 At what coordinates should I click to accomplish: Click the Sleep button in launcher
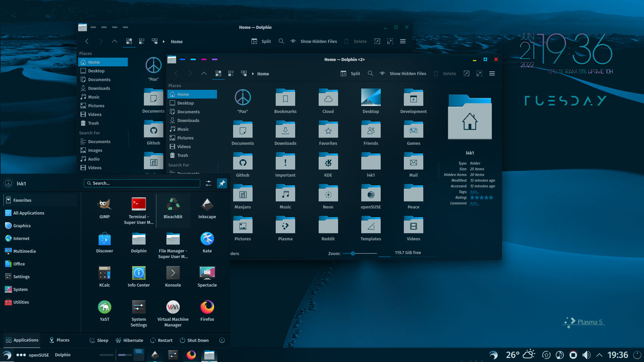click(x=99, y=340)
